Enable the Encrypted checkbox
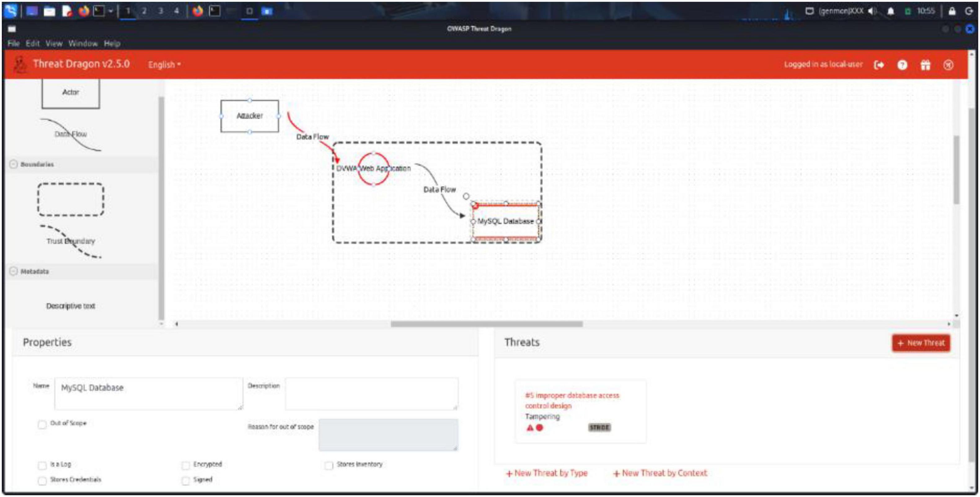Viewport: 980px width, 497px height. point(186,465)
